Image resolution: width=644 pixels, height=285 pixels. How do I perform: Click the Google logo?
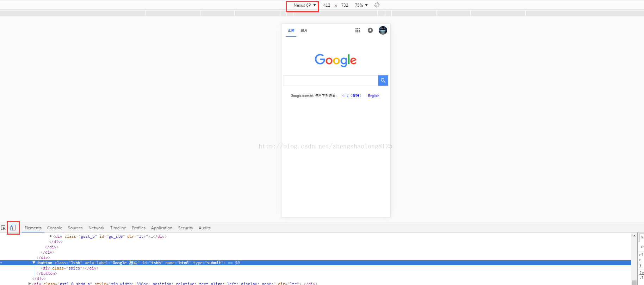pos(336,60)
